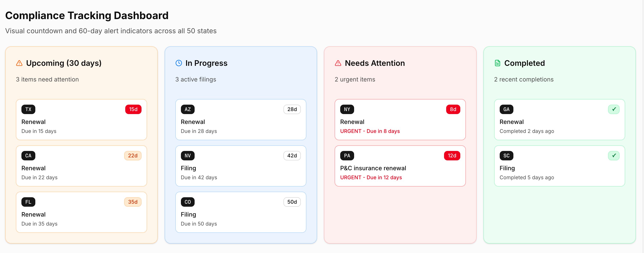Click the CO state badge
This screenshot has width=644, height=253.
tap(188, 202)
